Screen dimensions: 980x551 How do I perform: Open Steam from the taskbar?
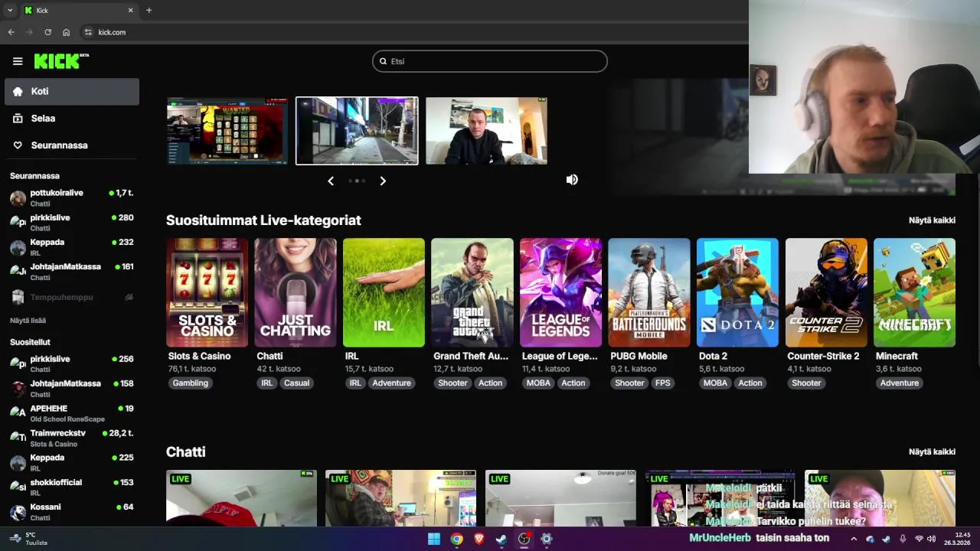501,539
